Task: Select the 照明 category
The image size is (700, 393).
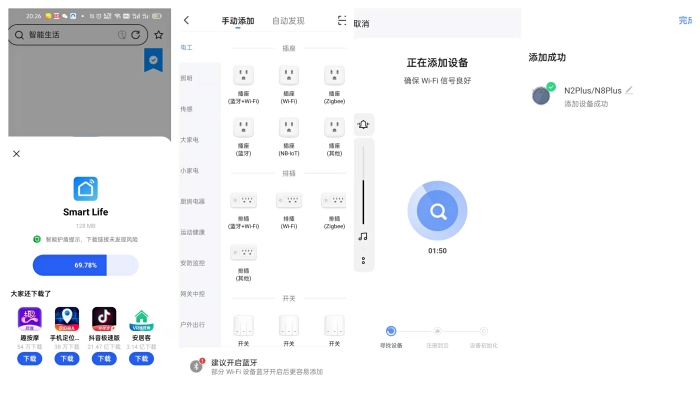Action: [187, 78]
